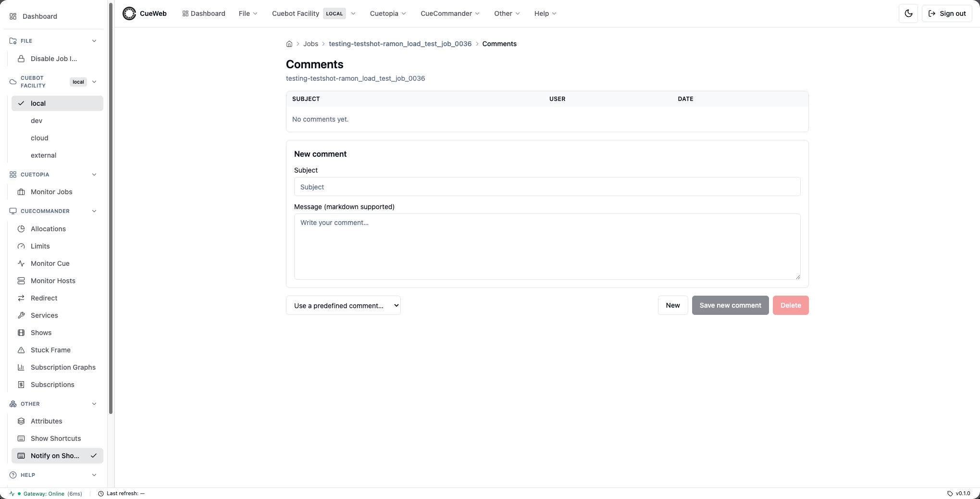
Task: Collapse the FILE sidebar section
Action: tap(94, 41)
